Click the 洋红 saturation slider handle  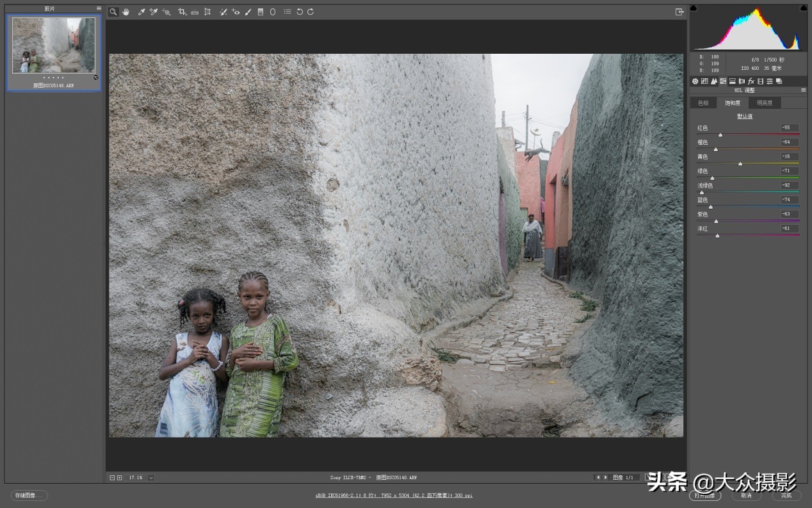(717, 236)
